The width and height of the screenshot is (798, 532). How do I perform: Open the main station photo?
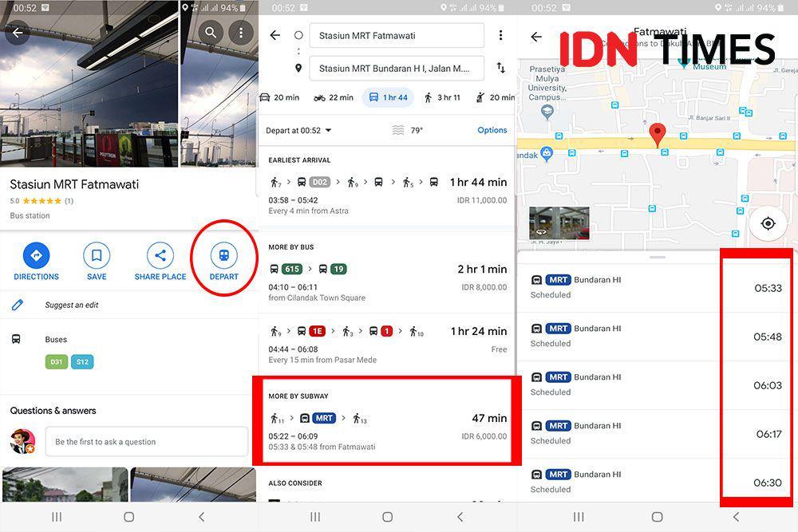click(89, 84)
